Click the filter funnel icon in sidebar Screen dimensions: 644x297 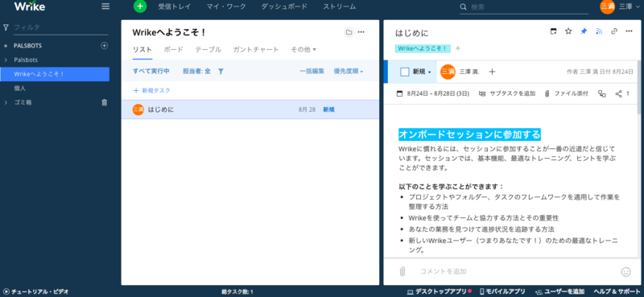[6, 27]
